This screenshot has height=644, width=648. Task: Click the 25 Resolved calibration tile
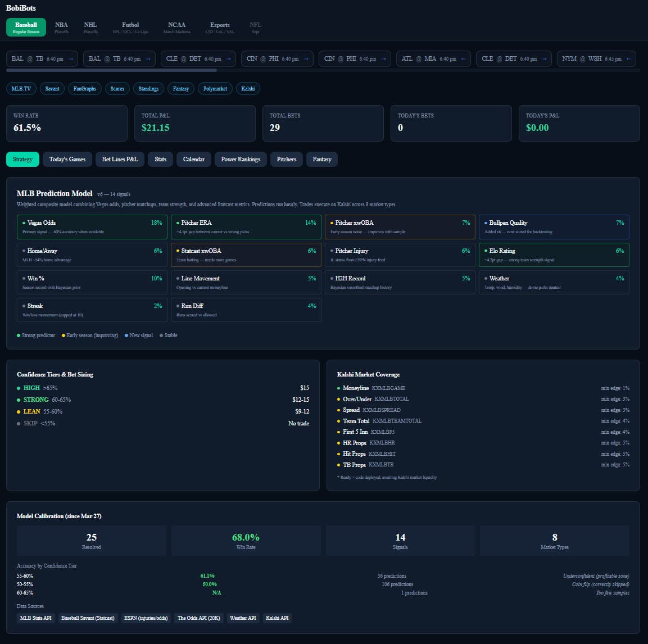click(92, 541)
